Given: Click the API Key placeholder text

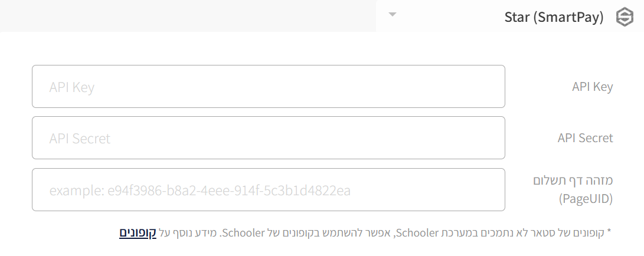Looking at the screenshot, I should [72, 87].
